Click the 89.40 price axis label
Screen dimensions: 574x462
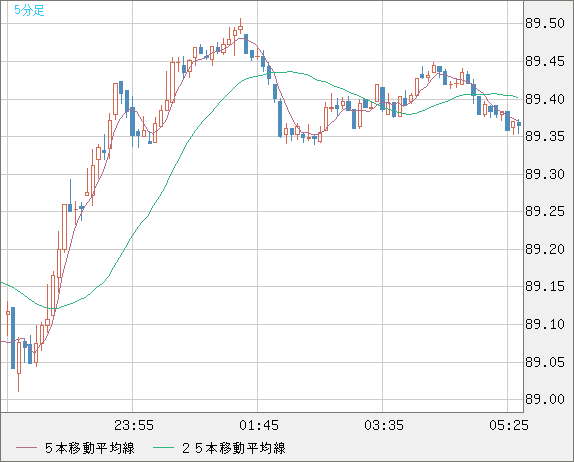[x=545, y=99]
